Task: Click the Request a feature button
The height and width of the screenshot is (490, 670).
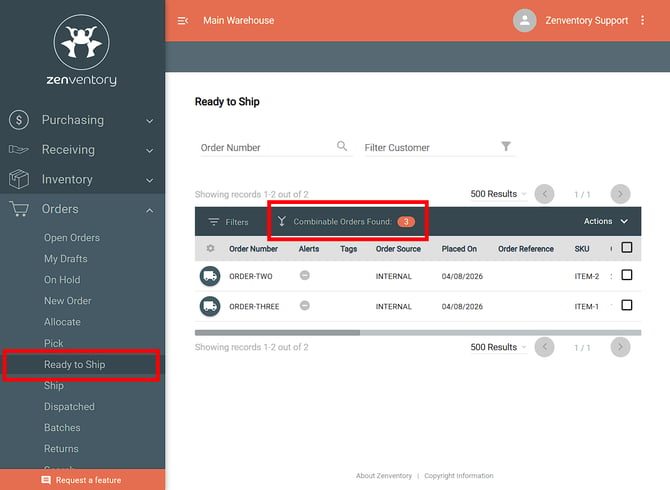Action: coord(82,480)
